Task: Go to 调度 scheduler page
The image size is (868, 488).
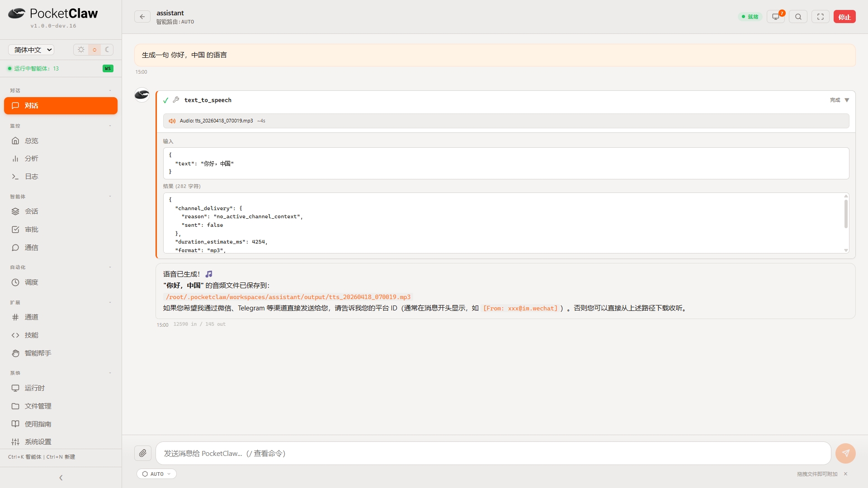Action: pyautogui.click(x=61, y=282)
